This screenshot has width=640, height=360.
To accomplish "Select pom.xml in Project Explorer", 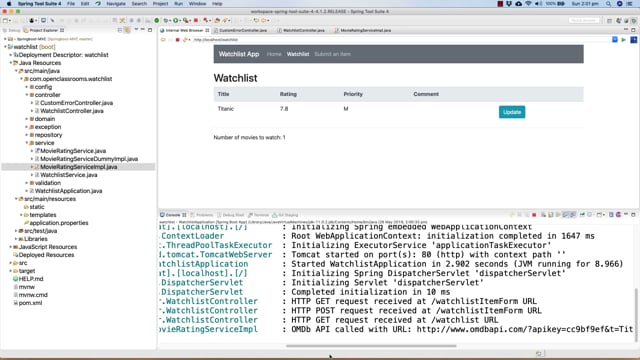I will coord(30,303).
